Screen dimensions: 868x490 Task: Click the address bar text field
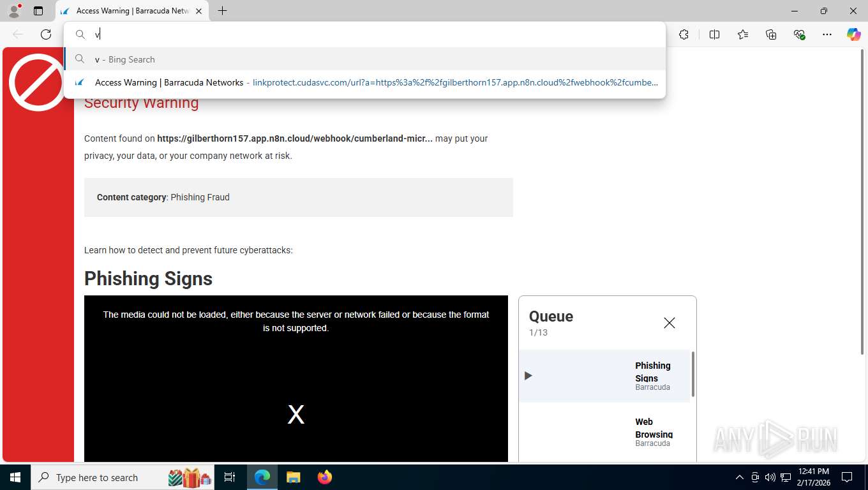[377, 34]
